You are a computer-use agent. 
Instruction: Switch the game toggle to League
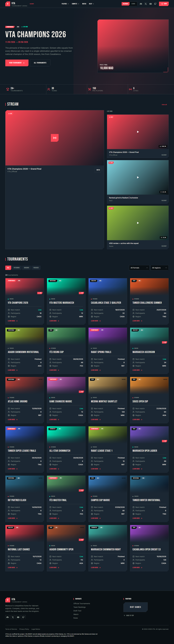[133, 4]
